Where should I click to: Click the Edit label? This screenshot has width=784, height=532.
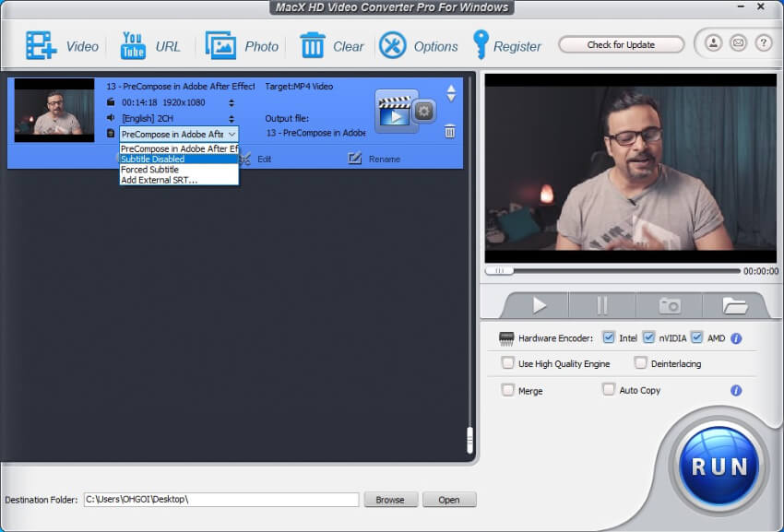pos(264,159)
